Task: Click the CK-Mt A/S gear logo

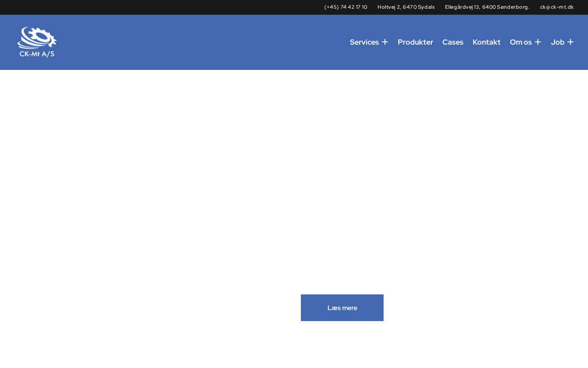Action: pos(37,42)
